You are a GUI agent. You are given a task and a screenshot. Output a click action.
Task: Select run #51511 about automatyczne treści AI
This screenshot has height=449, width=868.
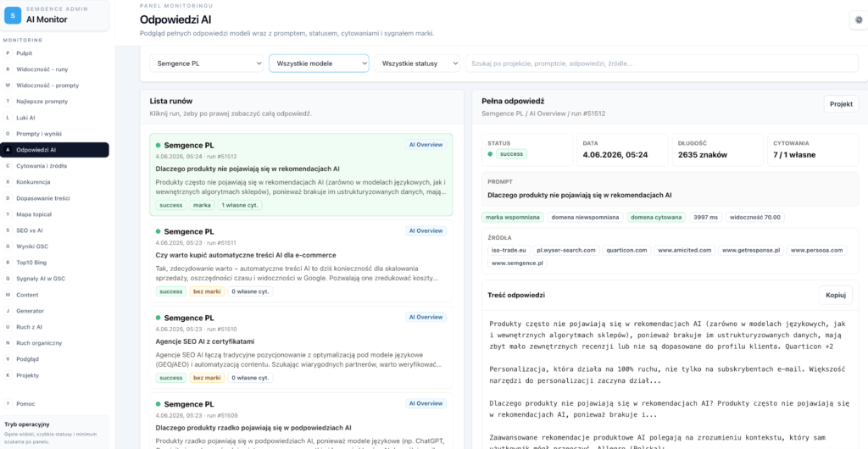tap(301, 261)
